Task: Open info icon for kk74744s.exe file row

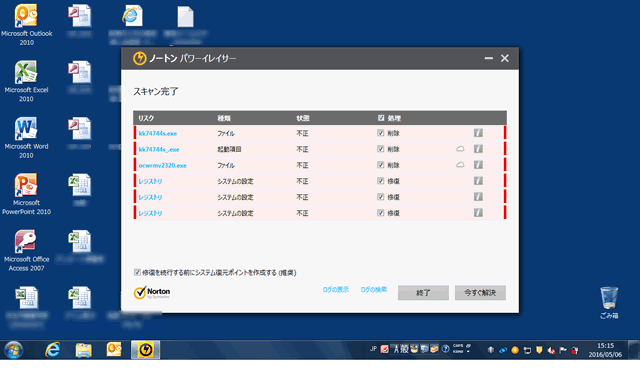Action: tap(478, 133)
